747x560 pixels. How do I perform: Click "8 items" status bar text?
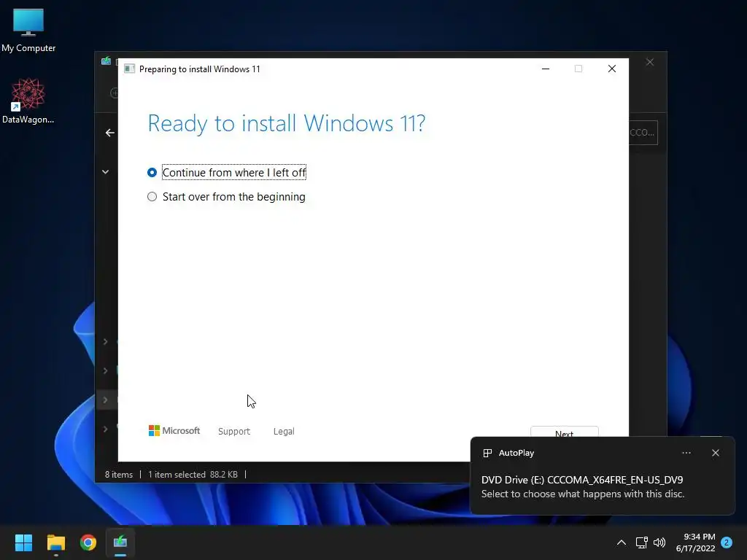119,474
